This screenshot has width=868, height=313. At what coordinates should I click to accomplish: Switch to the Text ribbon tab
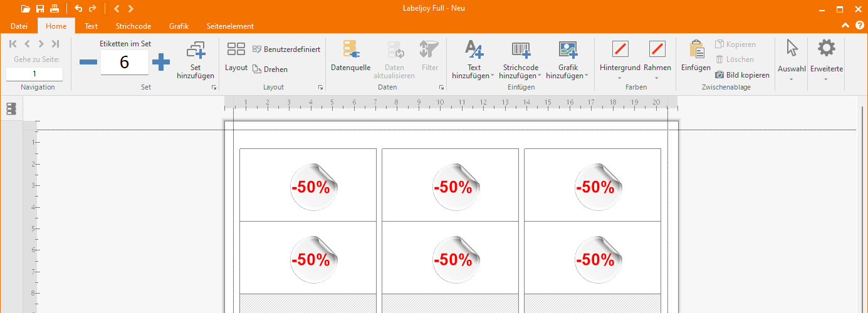pyautogui.click(x=92, y=26)
